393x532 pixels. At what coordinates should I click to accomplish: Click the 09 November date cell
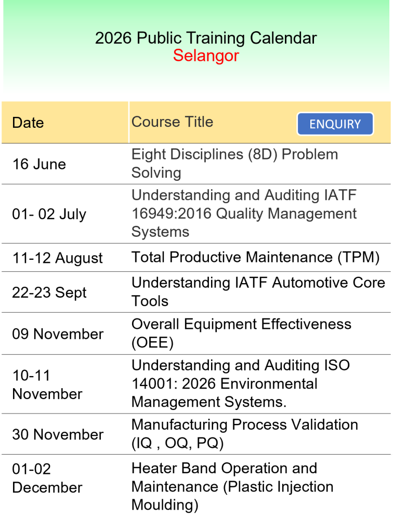point(58,334)
